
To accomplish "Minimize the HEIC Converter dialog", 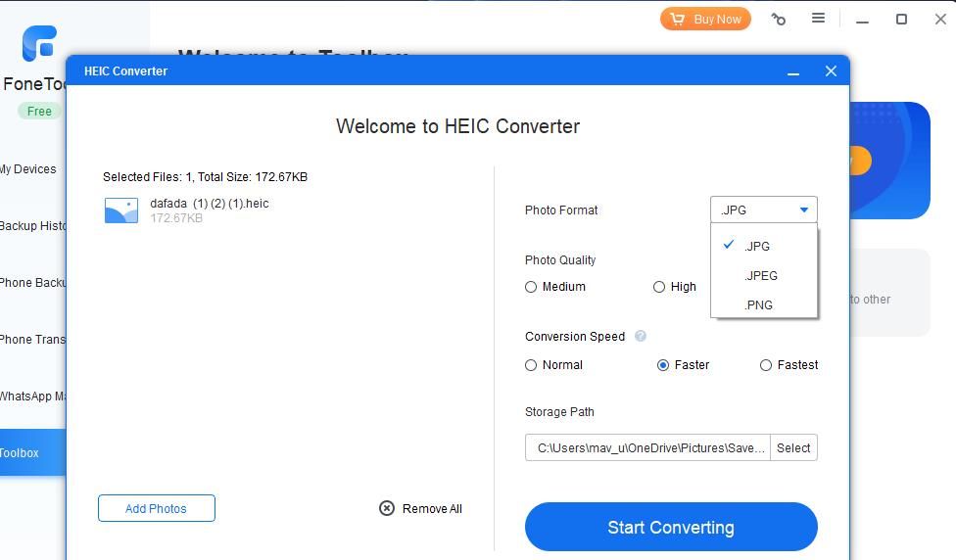I will click(793, 71).
